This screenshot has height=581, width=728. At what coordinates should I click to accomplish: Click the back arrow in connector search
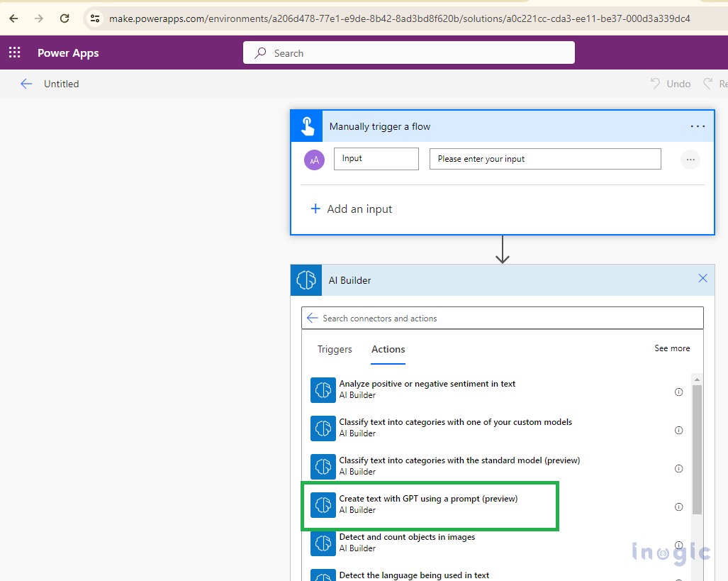(x=312, y=319)
